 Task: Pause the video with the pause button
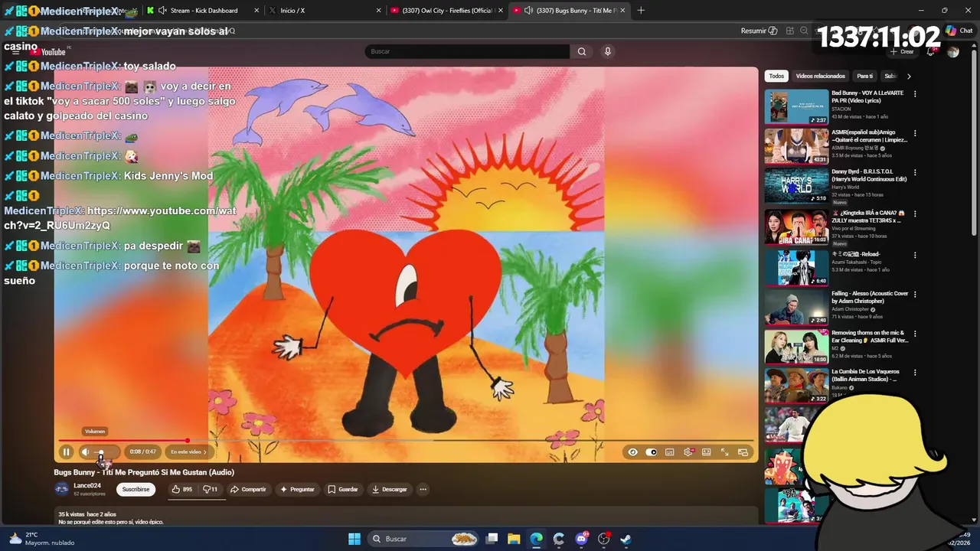67,452
